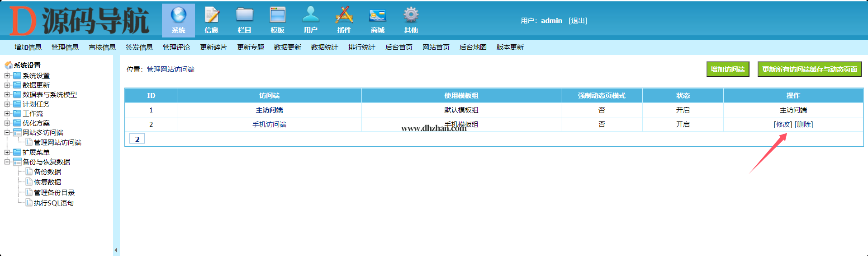This screenshot has height=256, width=868.
Task: Select 数据统计 from the submenu bar
Action: coord(324,47)
